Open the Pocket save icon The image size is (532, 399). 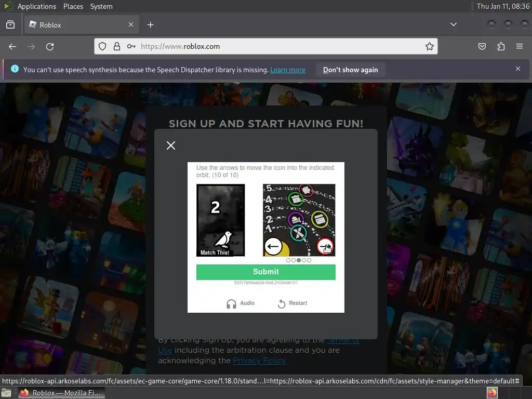click(x=482, y=46)
